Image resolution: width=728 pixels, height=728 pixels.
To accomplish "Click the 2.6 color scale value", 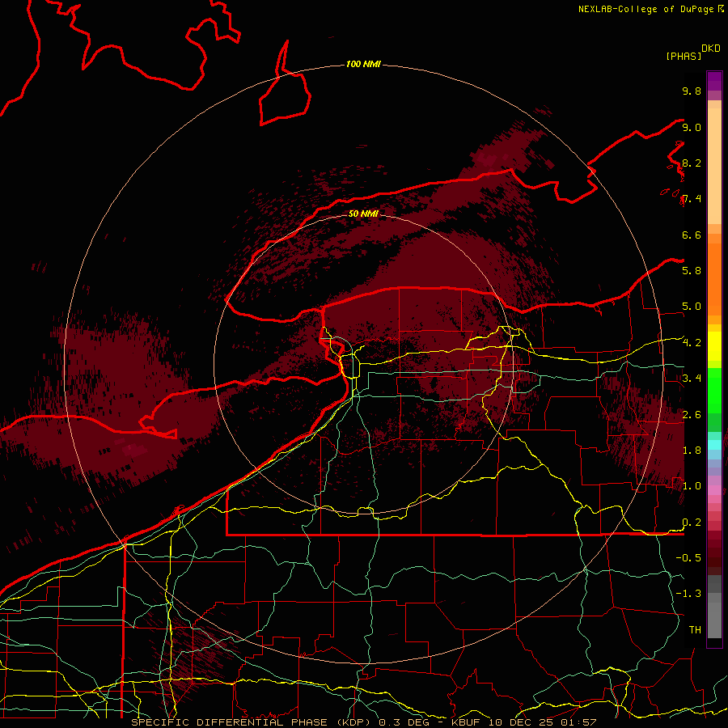I will click(x=692, y=415).
